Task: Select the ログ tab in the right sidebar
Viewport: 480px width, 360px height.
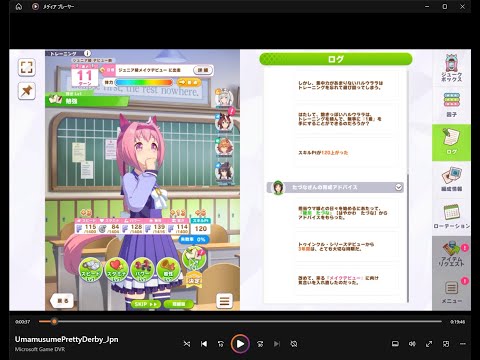Action: pos(451,142)
